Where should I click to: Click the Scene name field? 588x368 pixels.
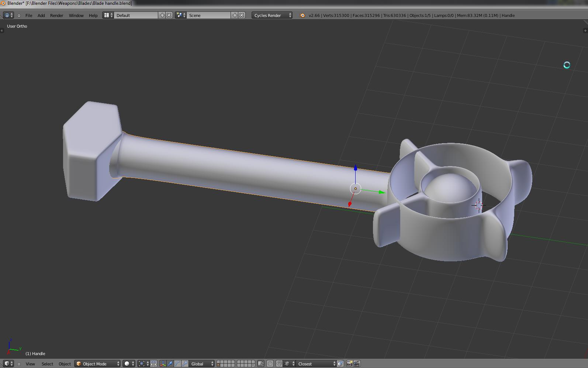(x=208, y=15)
